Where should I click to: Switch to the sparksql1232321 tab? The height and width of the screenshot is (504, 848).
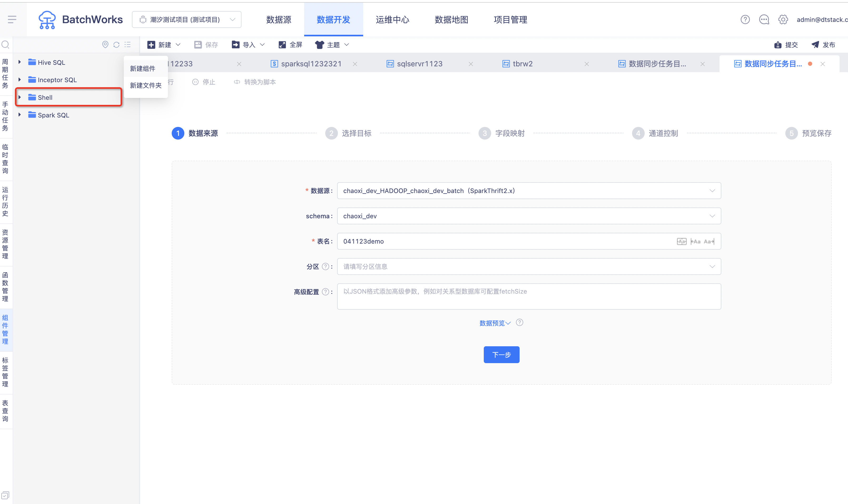pos(311,64)
